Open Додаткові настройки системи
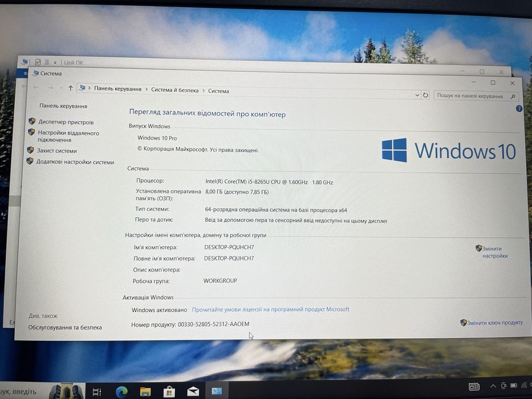532x399 pixels. click(x=75, y=162)
